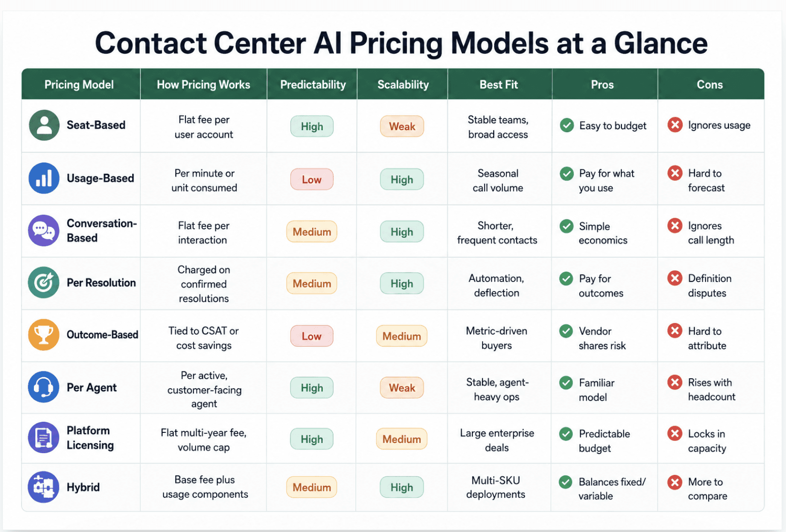The width and height of the screenshot is (786, 532).
Task: Click Medium predictability badge in Hybrid row
Action: pyautogui.click(x=312, y=487)
